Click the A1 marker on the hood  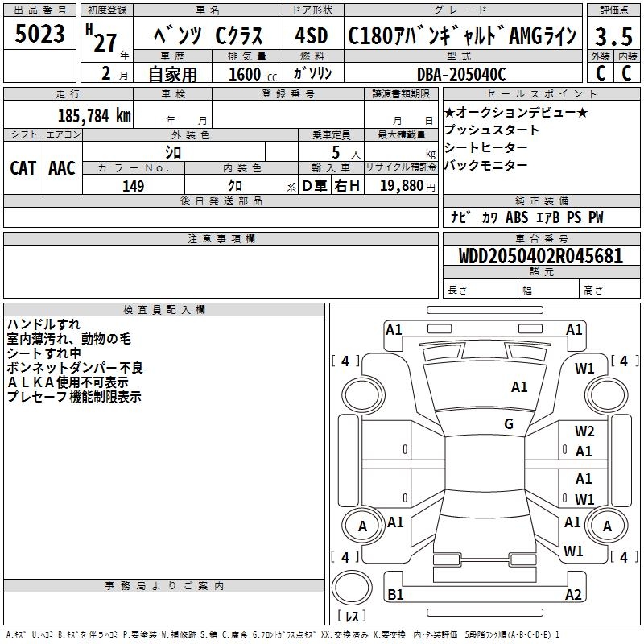[x=519, y=387]
